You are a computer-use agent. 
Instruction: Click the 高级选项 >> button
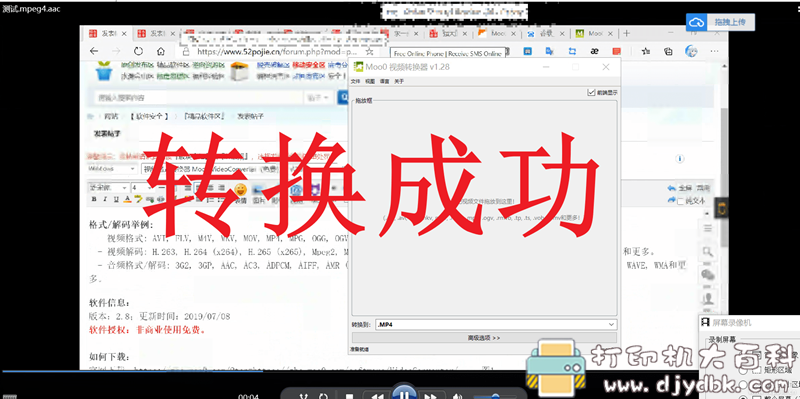[484, 338]
